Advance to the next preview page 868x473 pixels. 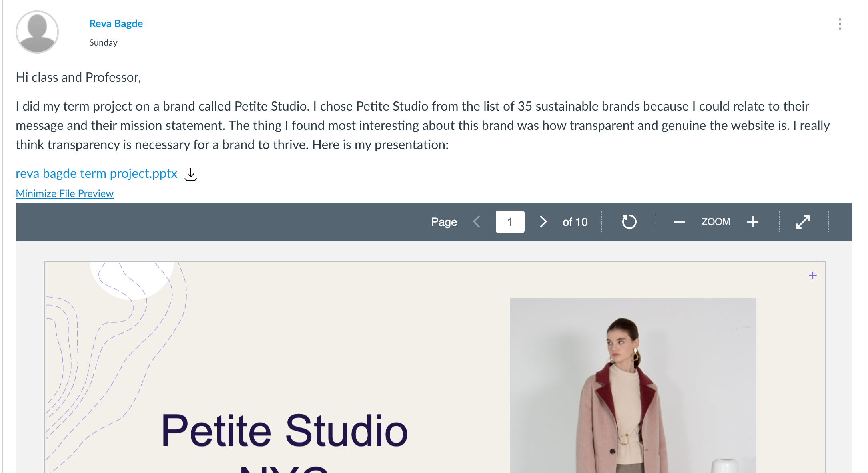point(543,222)
